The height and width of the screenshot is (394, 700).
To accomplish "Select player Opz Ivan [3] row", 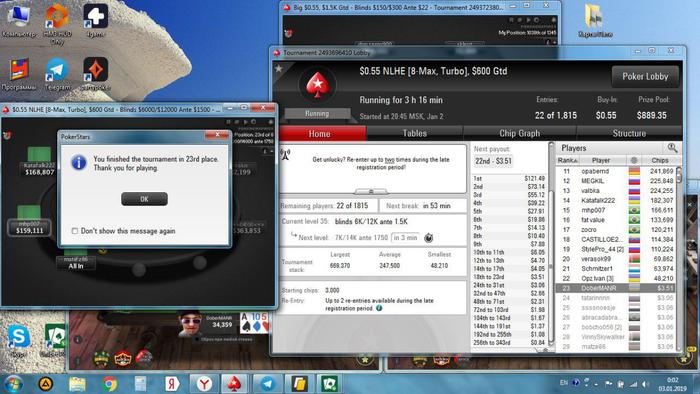I will coord(615,278).
